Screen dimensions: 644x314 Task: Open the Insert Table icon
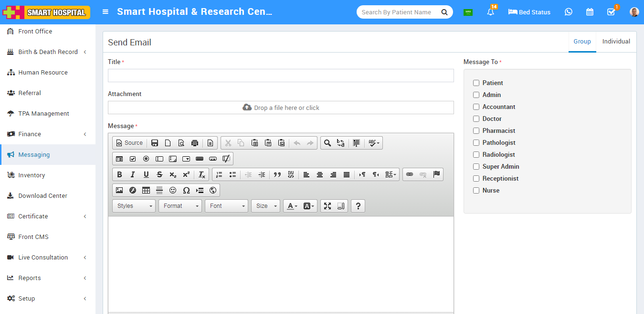click(146, 190)
